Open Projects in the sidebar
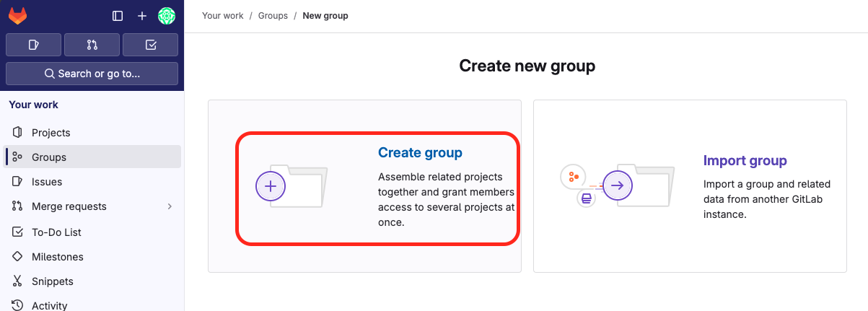 (51, 133)
